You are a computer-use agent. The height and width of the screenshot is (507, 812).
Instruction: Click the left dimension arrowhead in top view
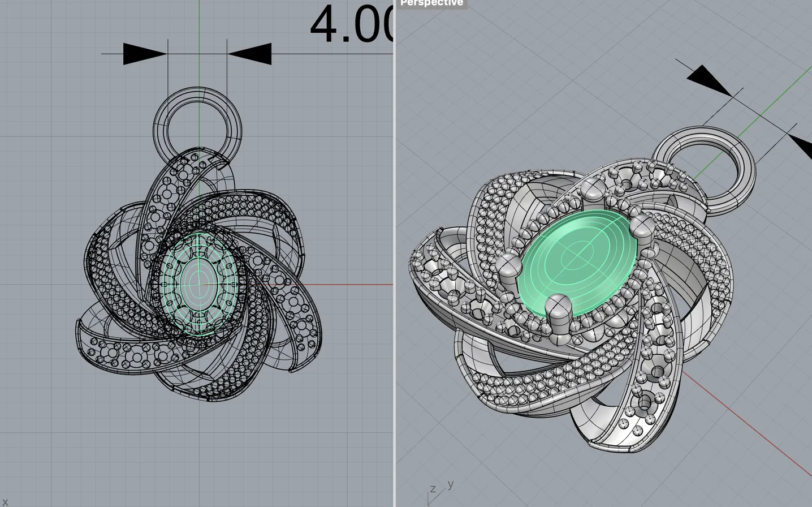coord(145,54)
